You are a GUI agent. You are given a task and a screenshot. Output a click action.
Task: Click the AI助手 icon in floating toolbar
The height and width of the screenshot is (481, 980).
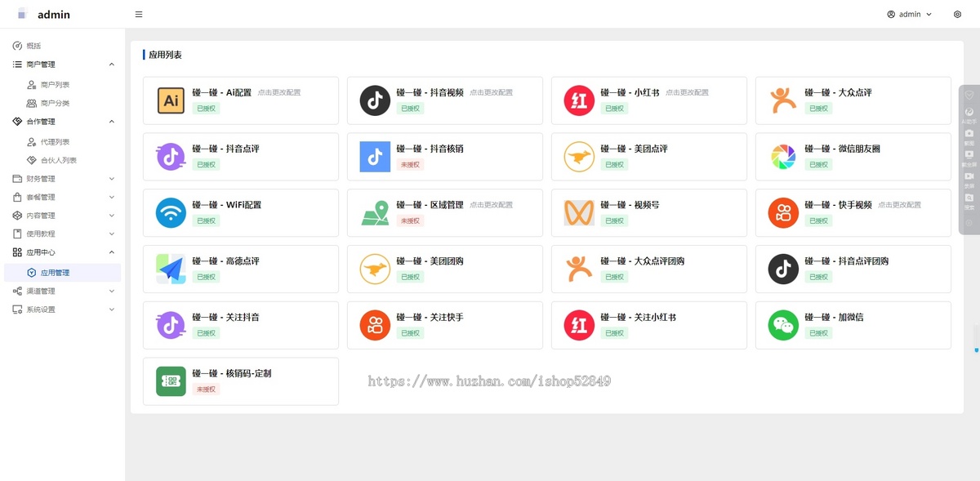pos(969,112)
